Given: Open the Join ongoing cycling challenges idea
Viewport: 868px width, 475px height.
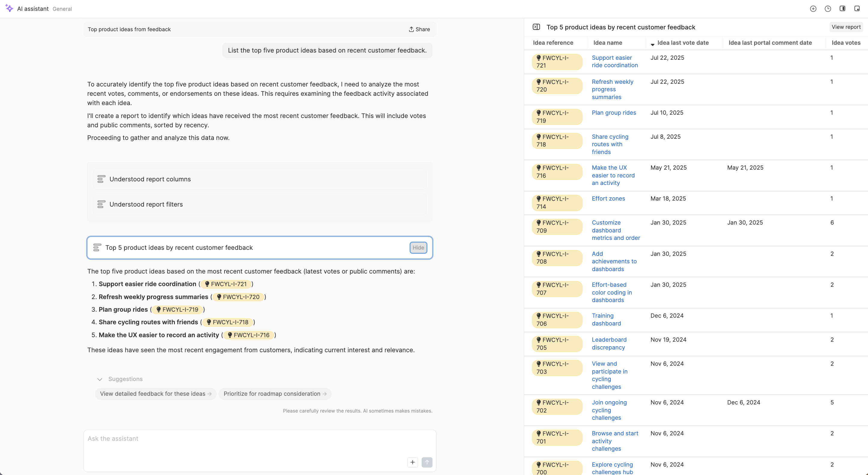Looking at the screenshot, I should point(609,410).
